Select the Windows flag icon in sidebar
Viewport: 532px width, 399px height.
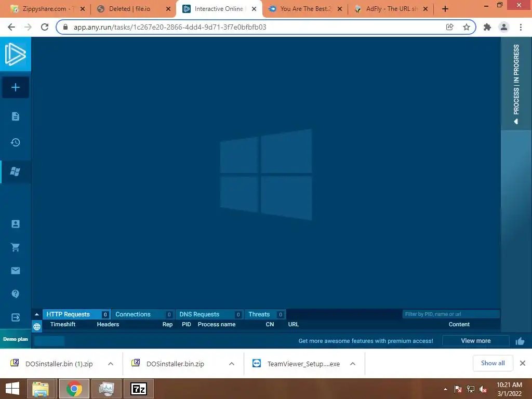[15, 171]
